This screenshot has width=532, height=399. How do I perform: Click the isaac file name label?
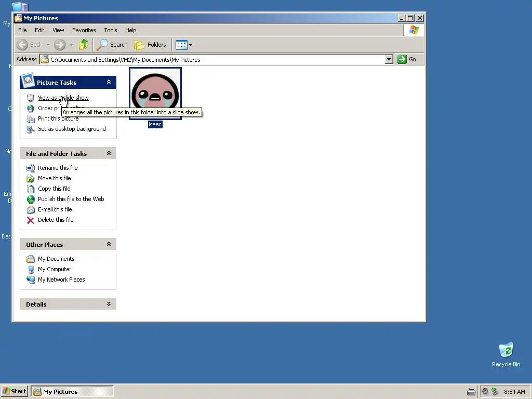click(x=155, y=125)
